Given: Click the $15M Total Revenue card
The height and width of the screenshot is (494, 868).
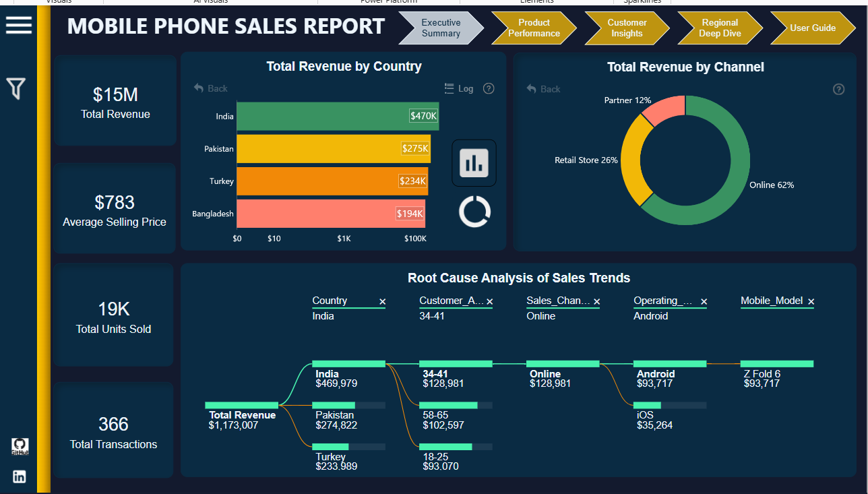Looking at the screenshot, I should (x=115, y=100).
